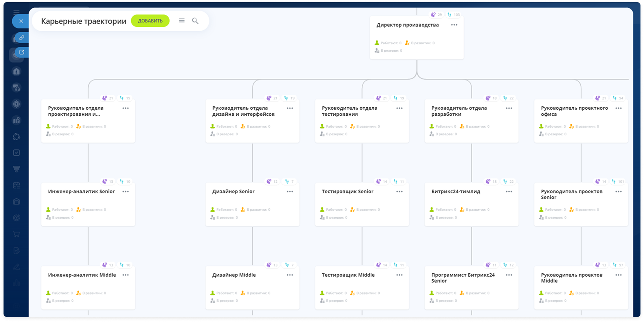The height and width of the screenshot is (322, 644).
Task: Open three-dots menu on Тестировщик Middle
Action: [399, 275]
